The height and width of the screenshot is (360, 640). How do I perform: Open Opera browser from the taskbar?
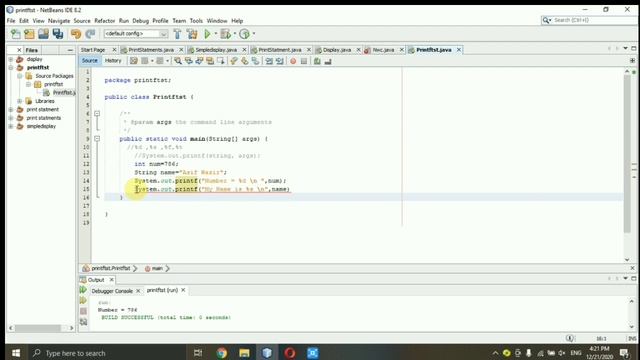290,353
